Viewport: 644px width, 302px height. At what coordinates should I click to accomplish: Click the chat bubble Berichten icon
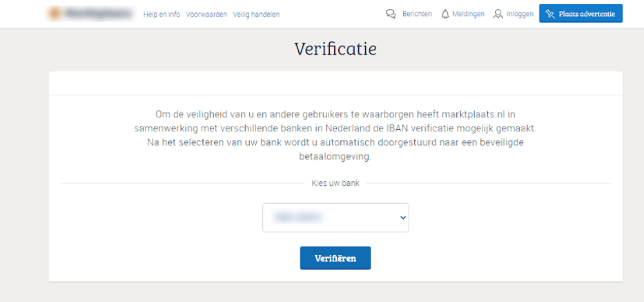391,14
